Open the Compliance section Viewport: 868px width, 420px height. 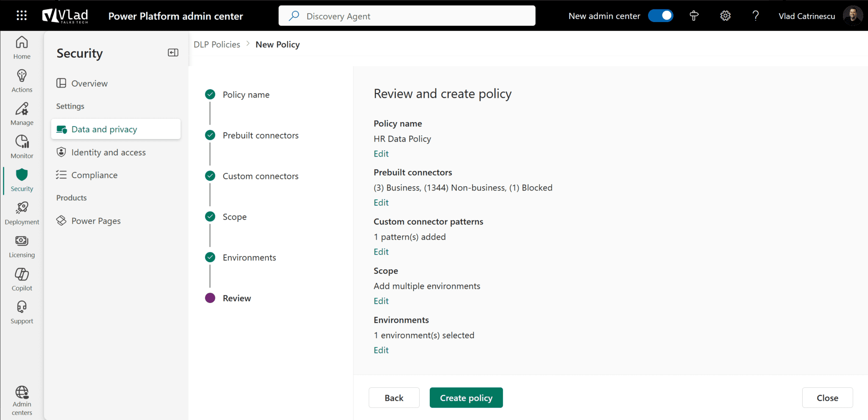(x=95, y=174)
